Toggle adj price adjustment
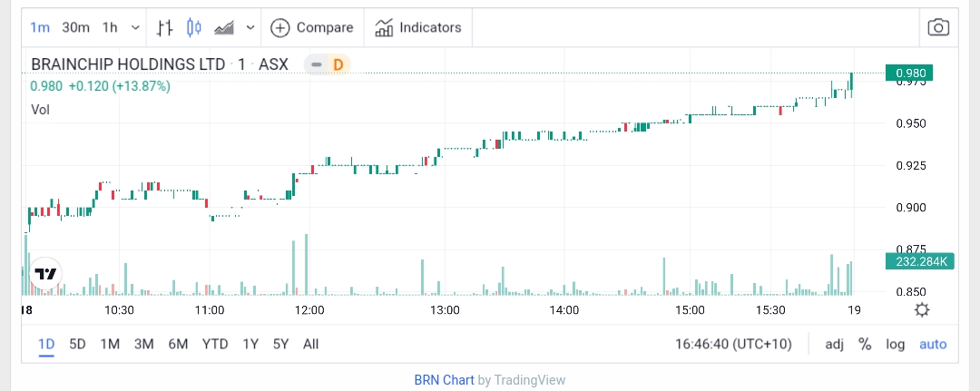The height and width of the screenshot is (391, 980). pyautogui.click(x=834, y=344)
